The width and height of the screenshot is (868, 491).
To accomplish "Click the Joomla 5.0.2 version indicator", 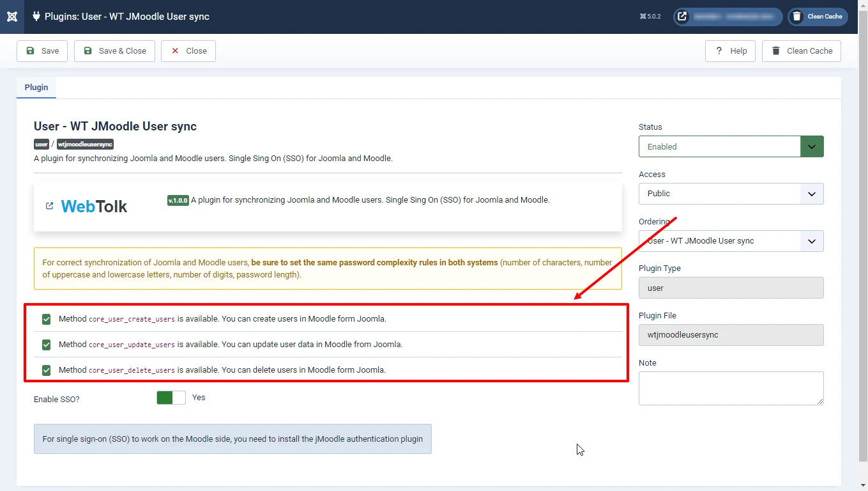I will point(650,17).
